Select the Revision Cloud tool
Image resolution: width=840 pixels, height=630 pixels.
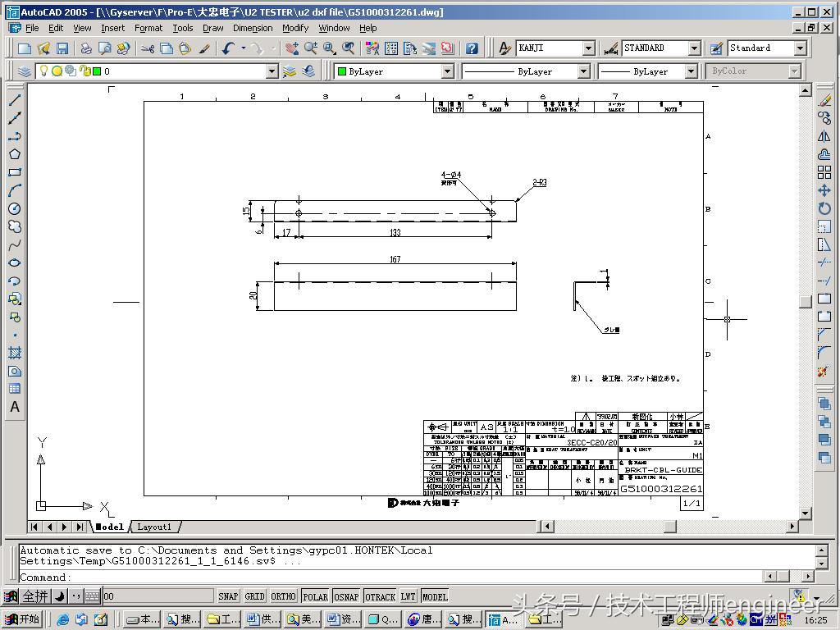pos(15,226)
